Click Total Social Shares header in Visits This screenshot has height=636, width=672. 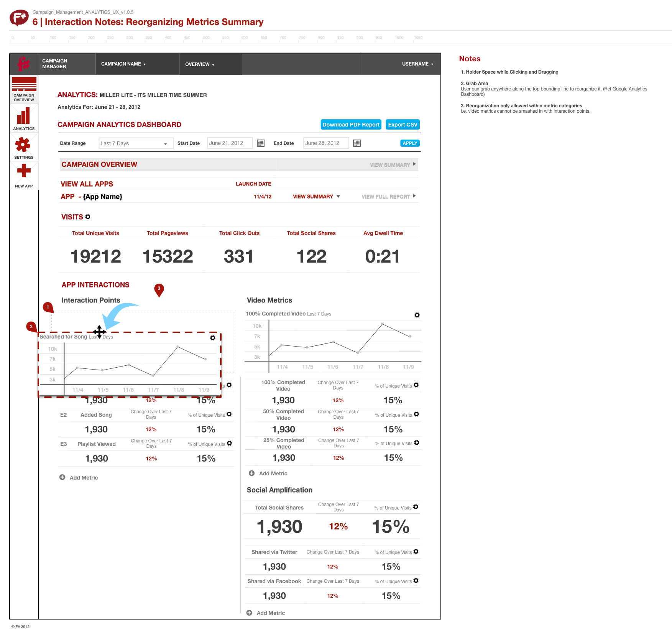311,233
